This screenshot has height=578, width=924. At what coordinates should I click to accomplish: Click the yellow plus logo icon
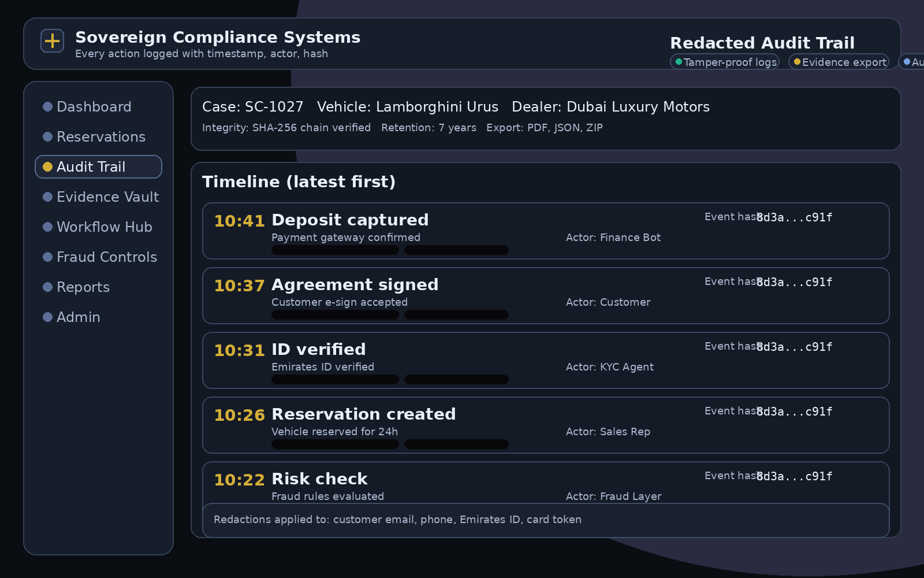(x=52, y=41)
